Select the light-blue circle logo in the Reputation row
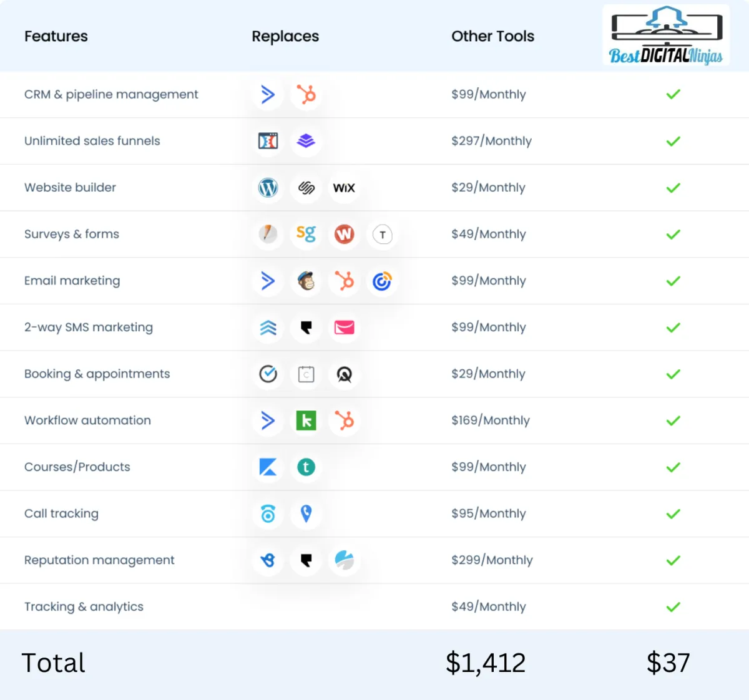749x700 pixels. point(344,560)
